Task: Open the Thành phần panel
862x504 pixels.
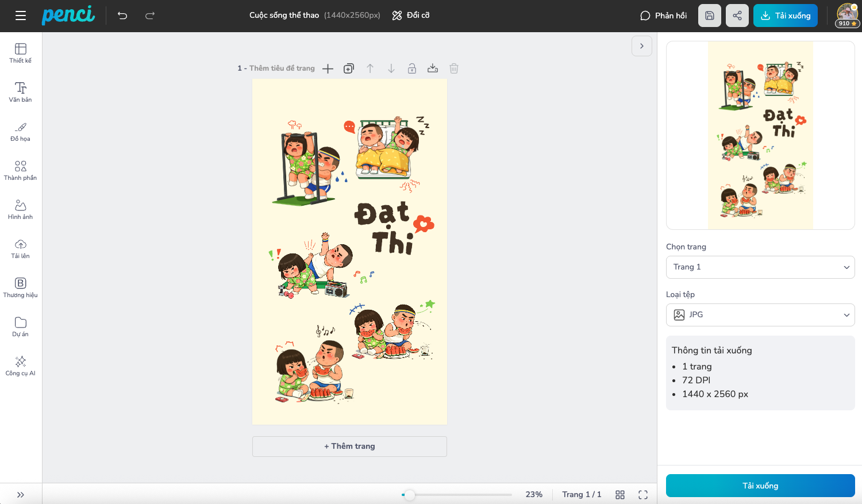Action: pyautogui.click(x=20, y=170)
